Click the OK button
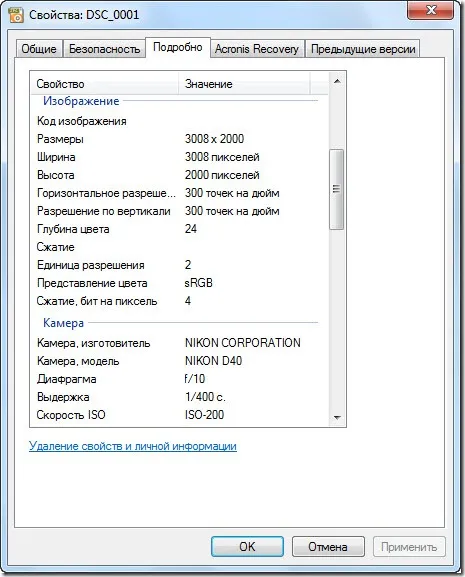465x577 pixels. tap(247, 546)
